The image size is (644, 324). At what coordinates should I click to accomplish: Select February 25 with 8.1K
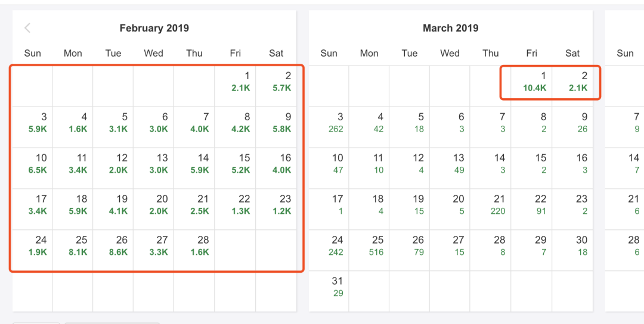(x=73, y=246)
